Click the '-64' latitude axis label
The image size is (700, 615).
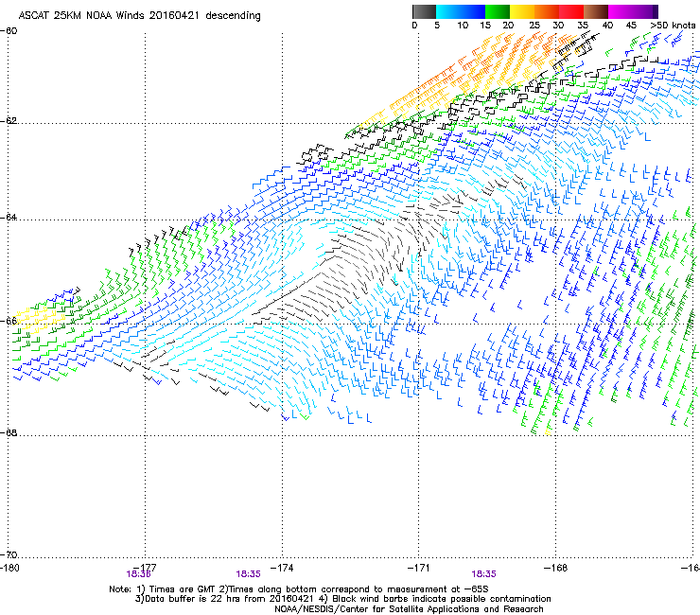(x=9, y=218)
